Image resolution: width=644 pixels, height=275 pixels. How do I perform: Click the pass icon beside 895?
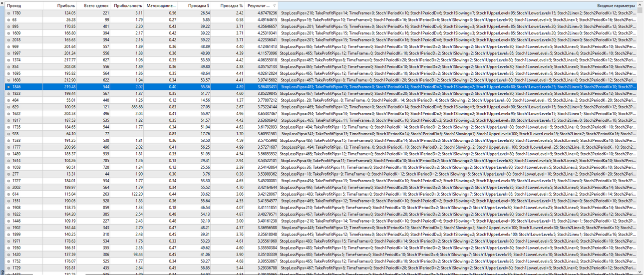(x=8, y=26)
